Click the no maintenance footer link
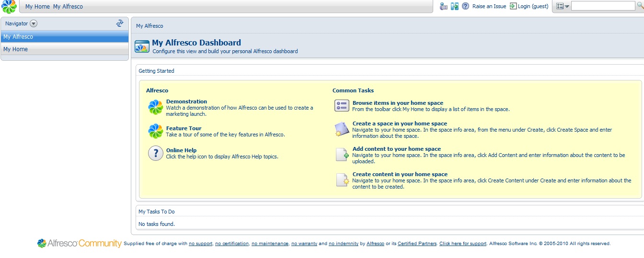Image resolution: width=644 pixels, height=258 pixels. [x=270, y=244]
